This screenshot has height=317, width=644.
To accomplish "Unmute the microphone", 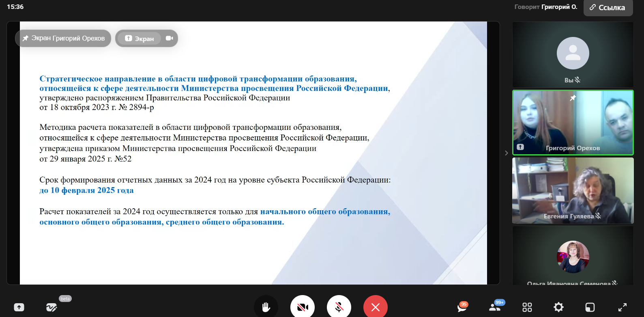I will coord(339,307).
